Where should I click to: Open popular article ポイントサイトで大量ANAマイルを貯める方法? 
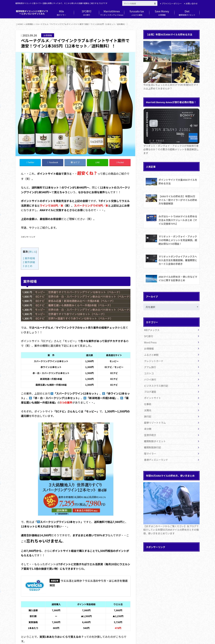(171, 182)
